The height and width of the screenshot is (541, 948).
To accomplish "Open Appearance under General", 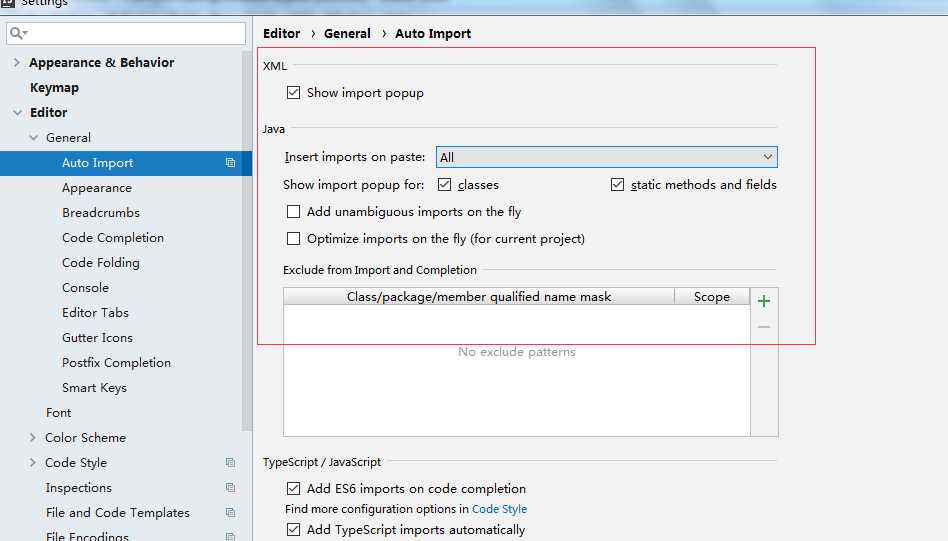I will click(97, 188).
